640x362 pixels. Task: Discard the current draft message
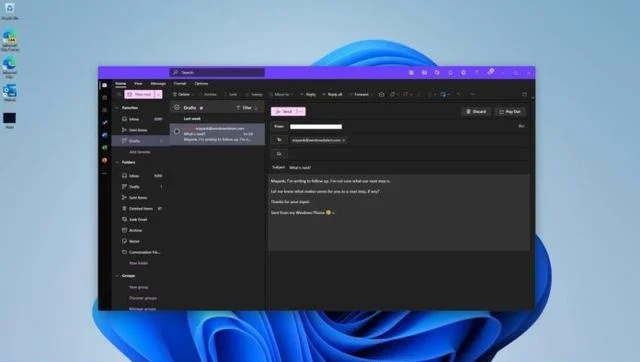point(476,111)
